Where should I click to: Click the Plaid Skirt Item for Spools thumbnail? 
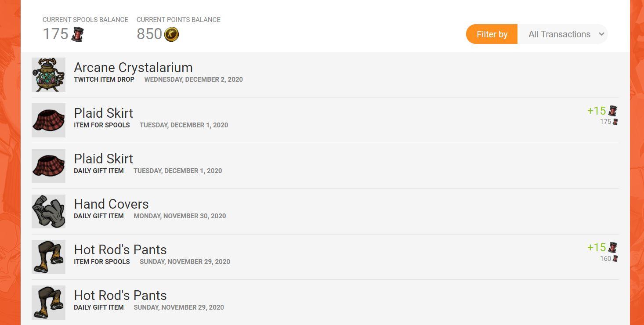click(x=48, y=120)
